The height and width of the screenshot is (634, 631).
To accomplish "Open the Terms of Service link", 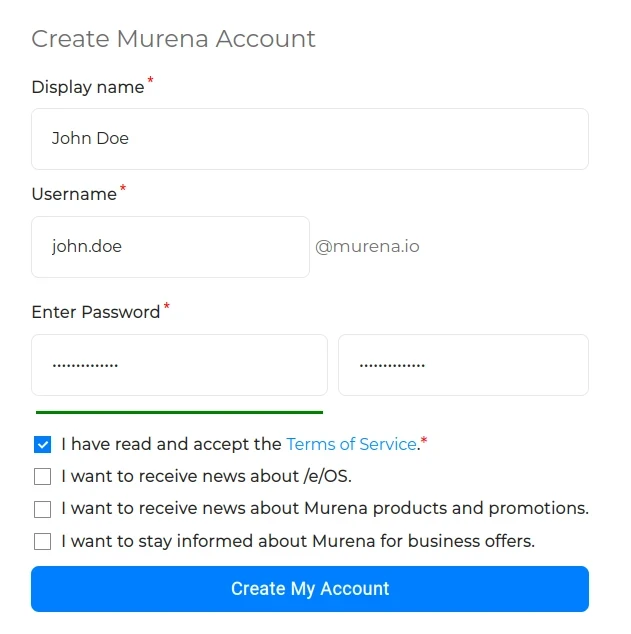I will click(351, 444).
